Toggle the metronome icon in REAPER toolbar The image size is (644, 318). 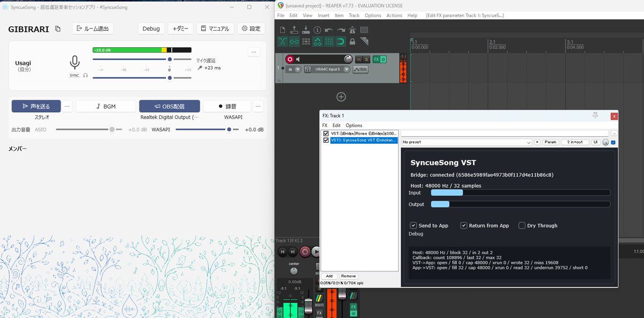click(x=353, y=30)
